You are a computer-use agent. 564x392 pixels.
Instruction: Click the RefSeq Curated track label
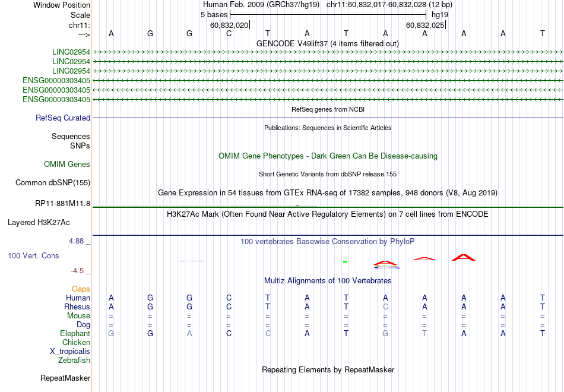63,118
